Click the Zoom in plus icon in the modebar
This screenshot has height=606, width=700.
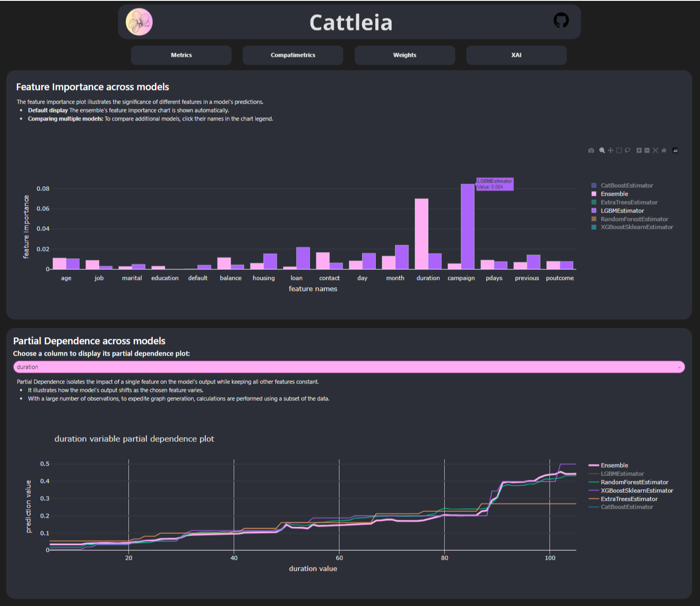(x=639, y=150)
